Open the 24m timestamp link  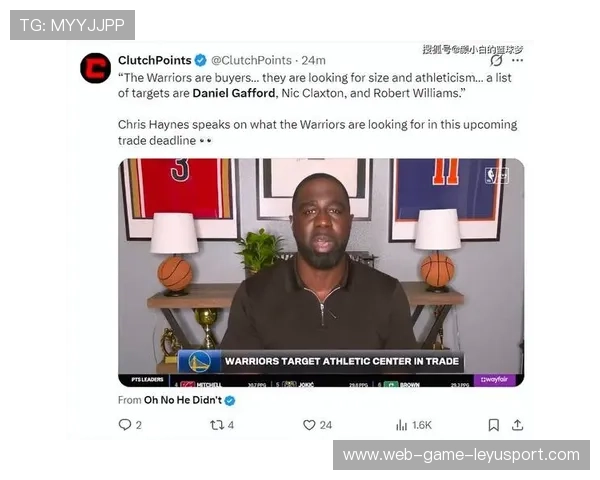[313, 60]
